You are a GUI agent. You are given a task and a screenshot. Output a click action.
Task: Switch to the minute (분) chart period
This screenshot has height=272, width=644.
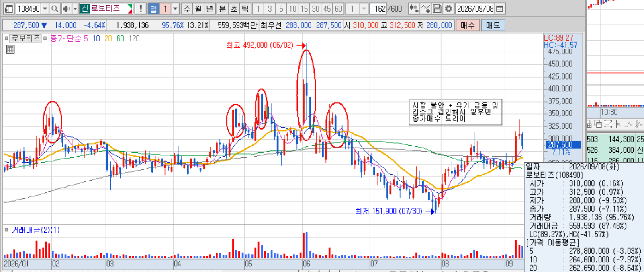(x=222, y=8)
